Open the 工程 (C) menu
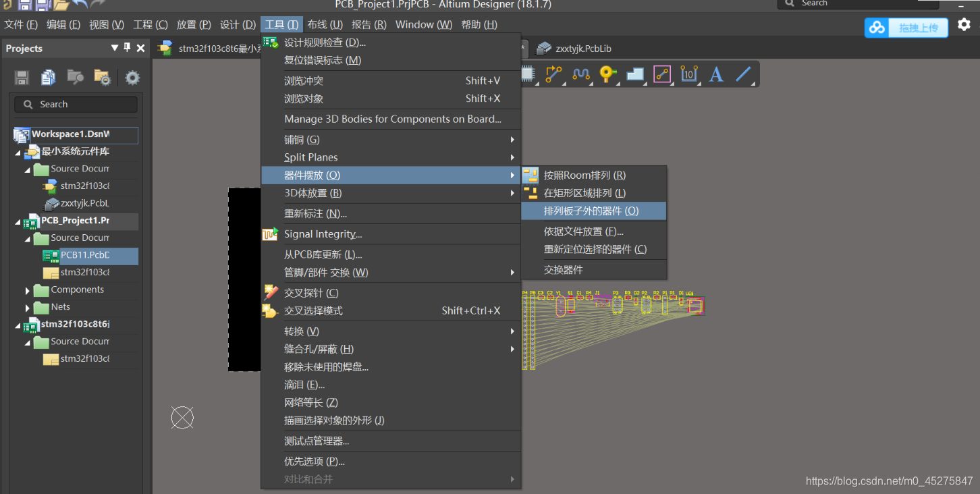Screen dimensions: 980x494 [151, 24]
